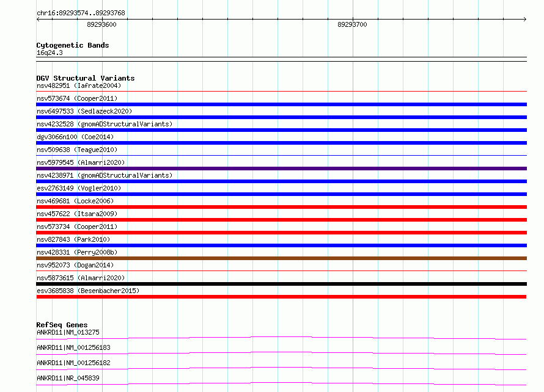The image size is (544, 392).
Task: Click the 89293700 ruler position label
Action: [352, 24]
